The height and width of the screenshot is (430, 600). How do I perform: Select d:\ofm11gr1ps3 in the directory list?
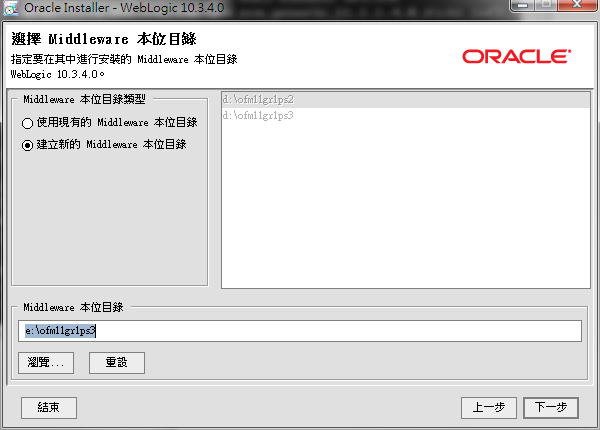(x=406, y=115)
